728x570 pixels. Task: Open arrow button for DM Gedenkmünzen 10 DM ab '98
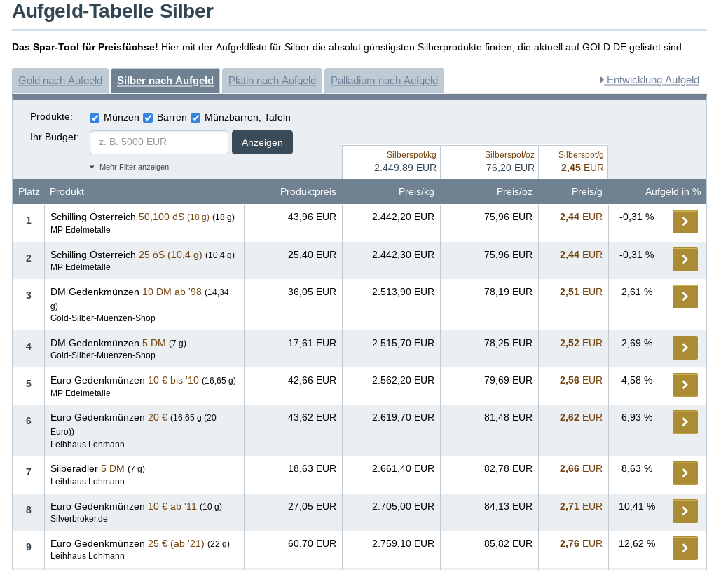click(685, 297)
